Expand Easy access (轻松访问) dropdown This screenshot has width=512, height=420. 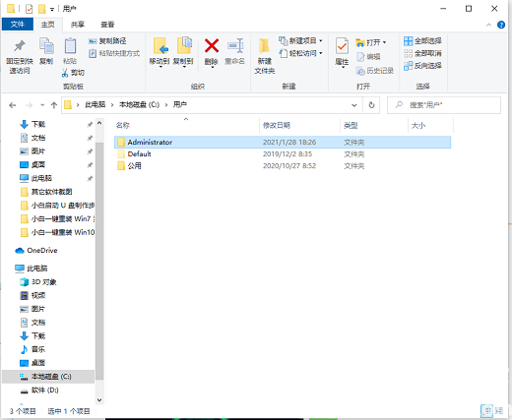pyautogui.click(x=300, y=53)
